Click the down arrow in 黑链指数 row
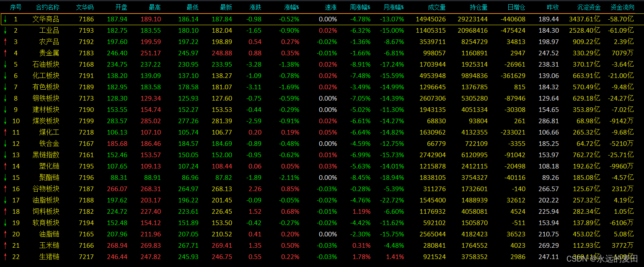The image size is (644, 267). click(5, 155)
